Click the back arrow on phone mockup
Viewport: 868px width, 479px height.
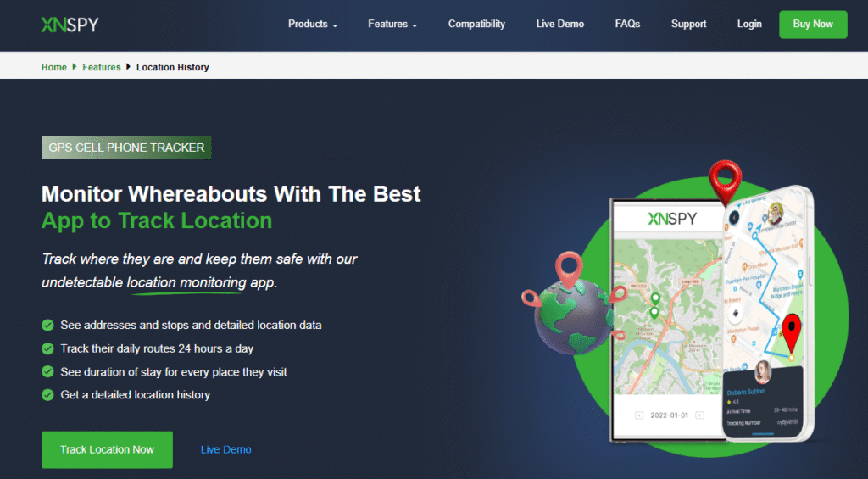pos(734,218)
